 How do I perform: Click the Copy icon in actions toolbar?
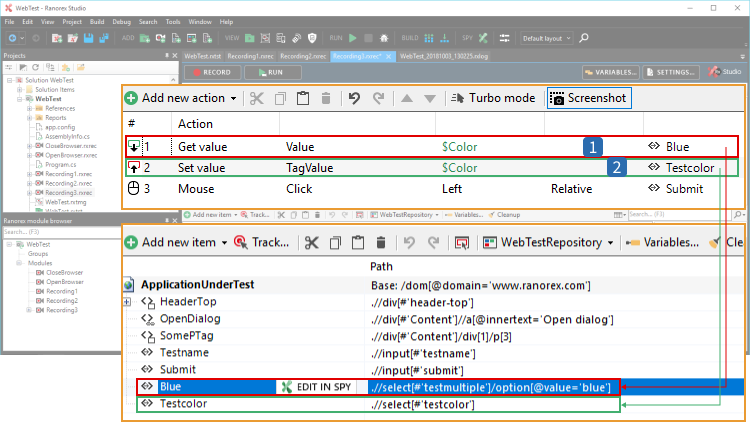(x=279, y=98)
